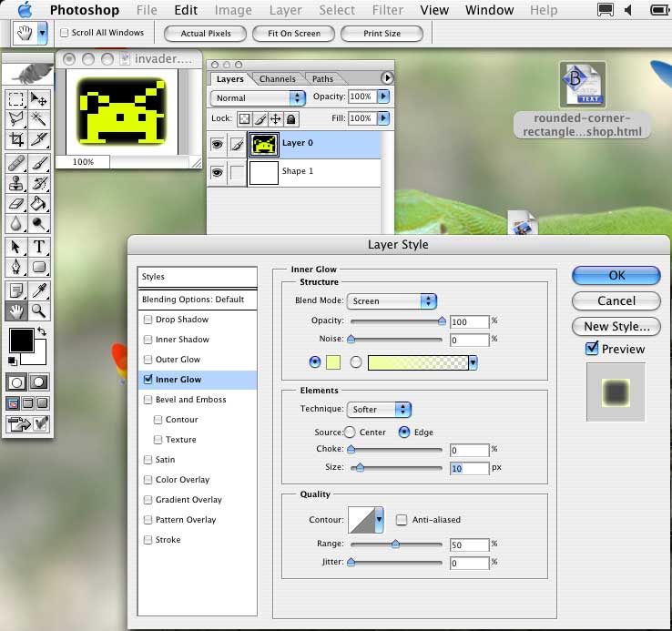Select the Eyedropper tool

[x=39, y=290]
